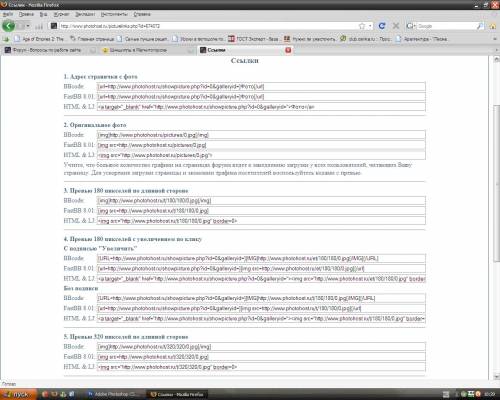Open the search engine selector dropdown

coord(411,26)
